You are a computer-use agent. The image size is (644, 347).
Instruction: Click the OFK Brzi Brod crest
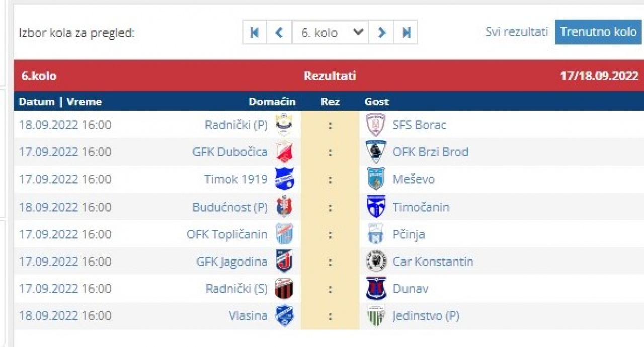[376, 152]
